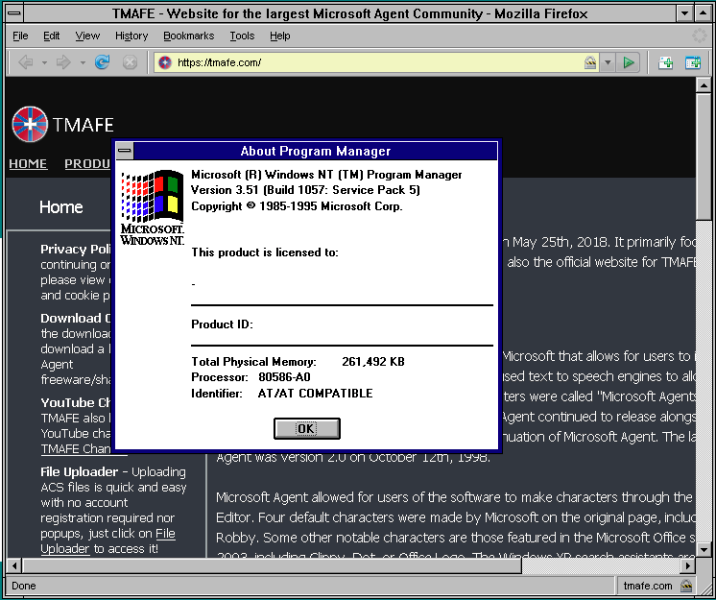Click the vertical scrollbar down arrow
The width and height of the screenshot is (716, 600).
[x=703, y=550]
